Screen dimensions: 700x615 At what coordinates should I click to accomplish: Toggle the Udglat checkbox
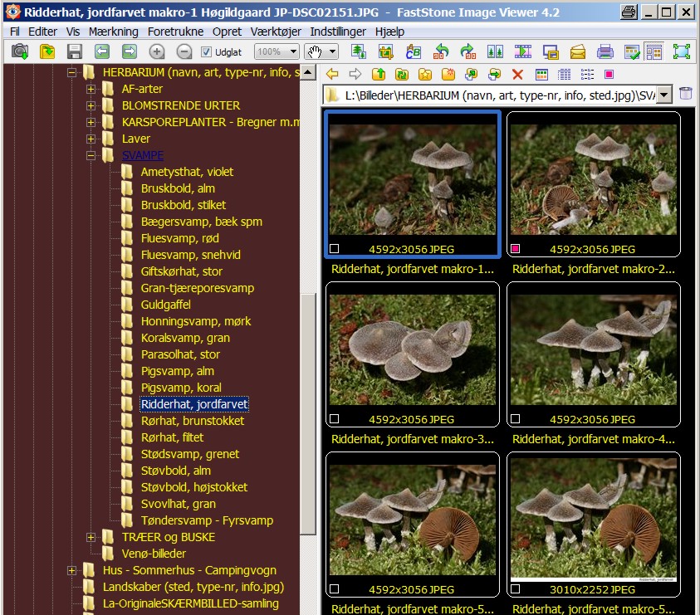point(207,52)
